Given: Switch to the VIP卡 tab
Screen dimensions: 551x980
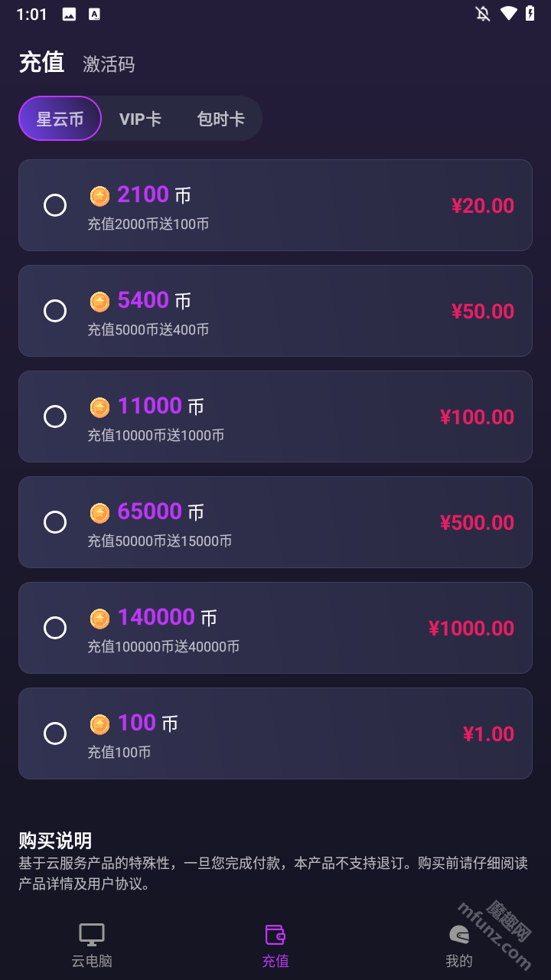Looking at the screenshot, I should (140, 119).
